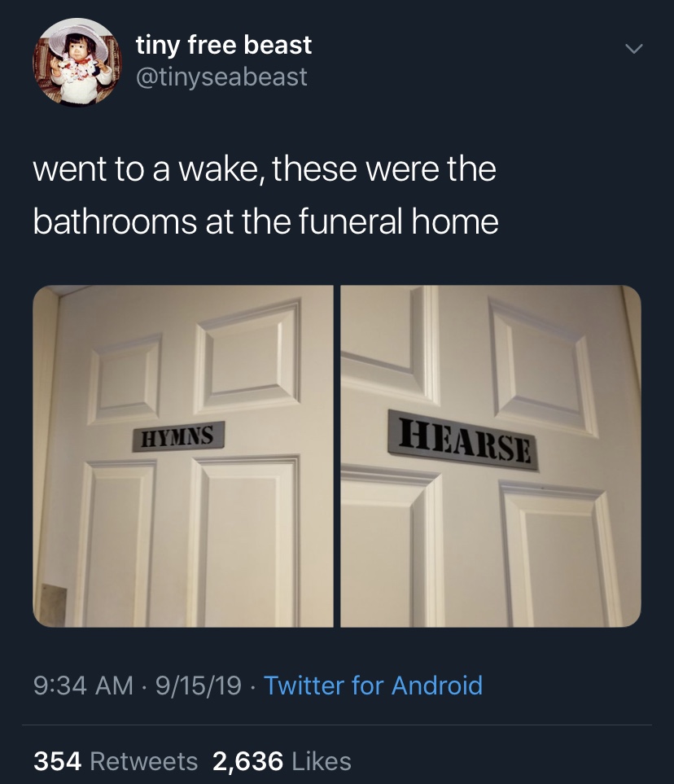
Task: Visit the @tinyseabeast handle
Action: pos(221,77)
